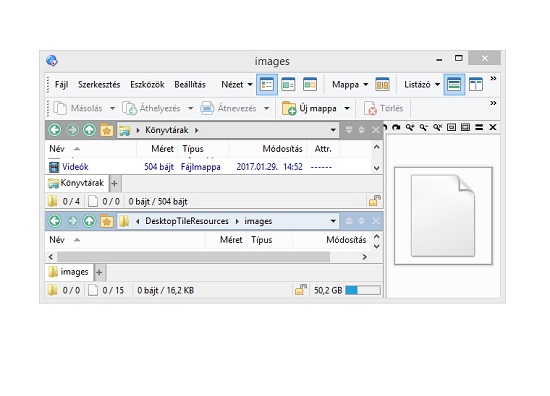The width and height of the screenshot is (550, 396).
Task: Reset zoom with the viewer magnifier X icon
Action: (437, 127)
